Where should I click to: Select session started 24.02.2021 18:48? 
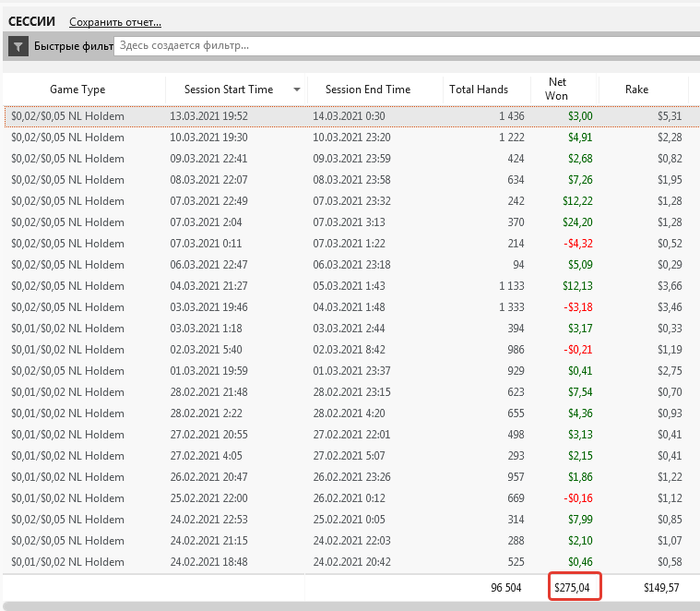coord(352,562)
